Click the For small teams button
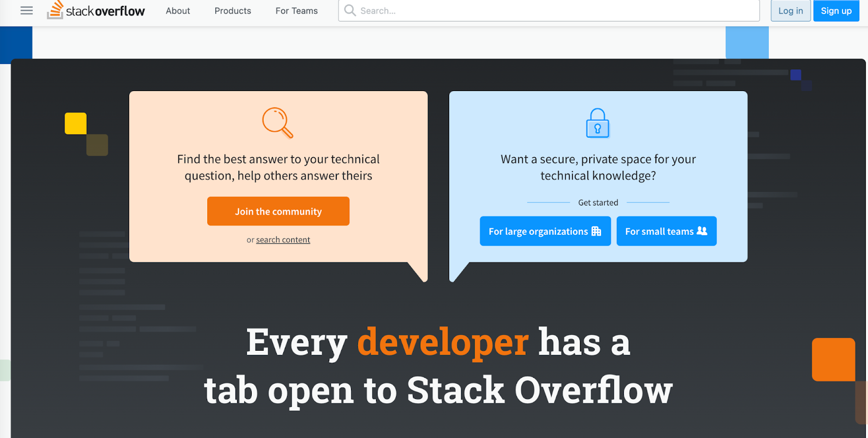Viewport: 868px width, 438px height. [x=667, y=231]
